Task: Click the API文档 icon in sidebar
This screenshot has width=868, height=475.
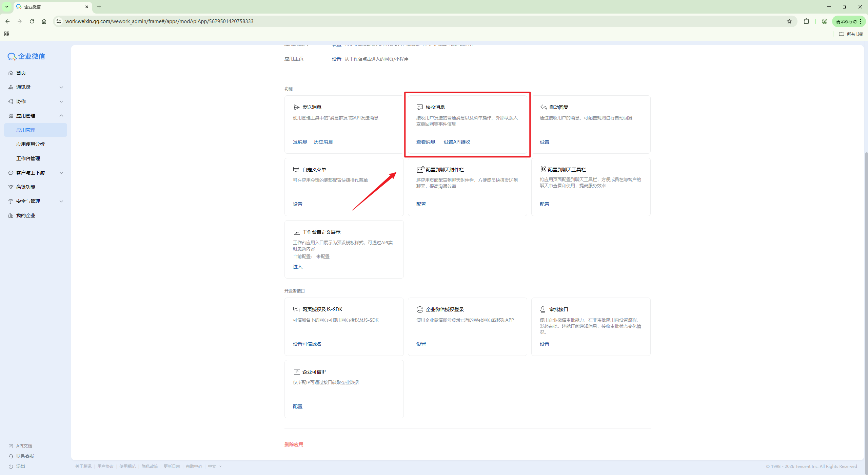Action: 11,446
